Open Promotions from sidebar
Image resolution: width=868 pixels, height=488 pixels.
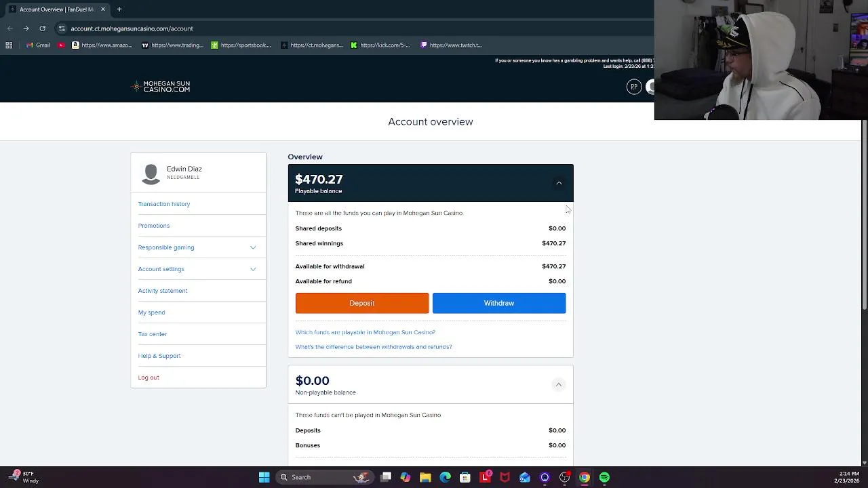pos(154,226)
